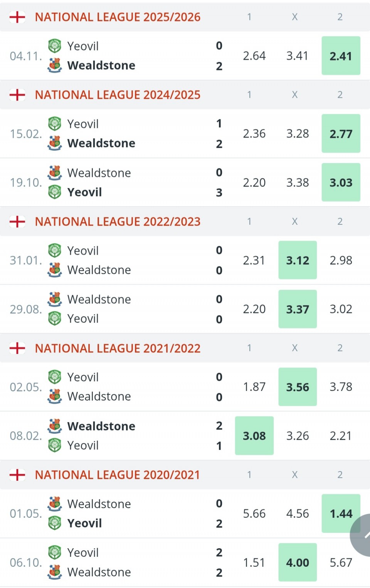Click Wealdstone crest in 19.10. match
370x588 pixels.
pos(55,173)
